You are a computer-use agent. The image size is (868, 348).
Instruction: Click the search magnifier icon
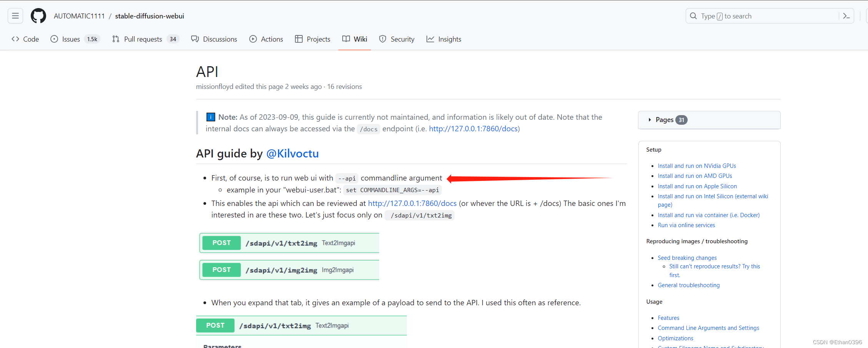coord(693,16)
